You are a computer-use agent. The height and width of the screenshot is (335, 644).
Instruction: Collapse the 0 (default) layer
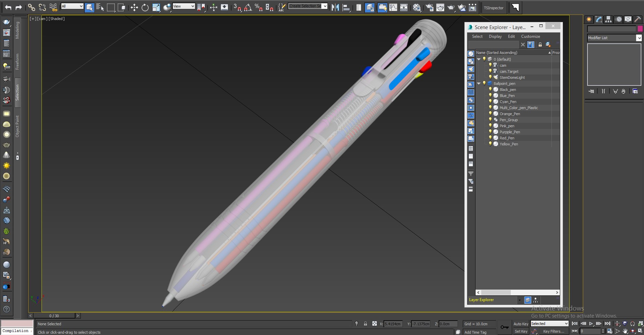(x=479, y=59)
